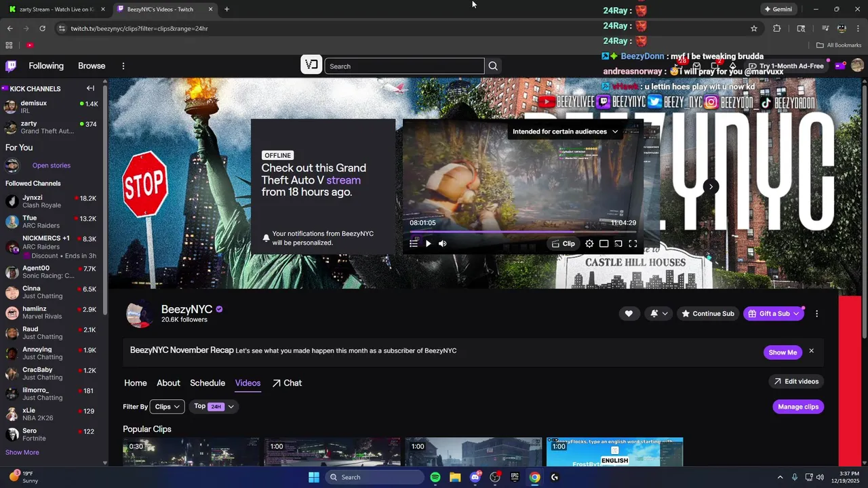This screenshot has height=488, width=868.
Task: Open Windows Start menu
Action: point(314,477)
